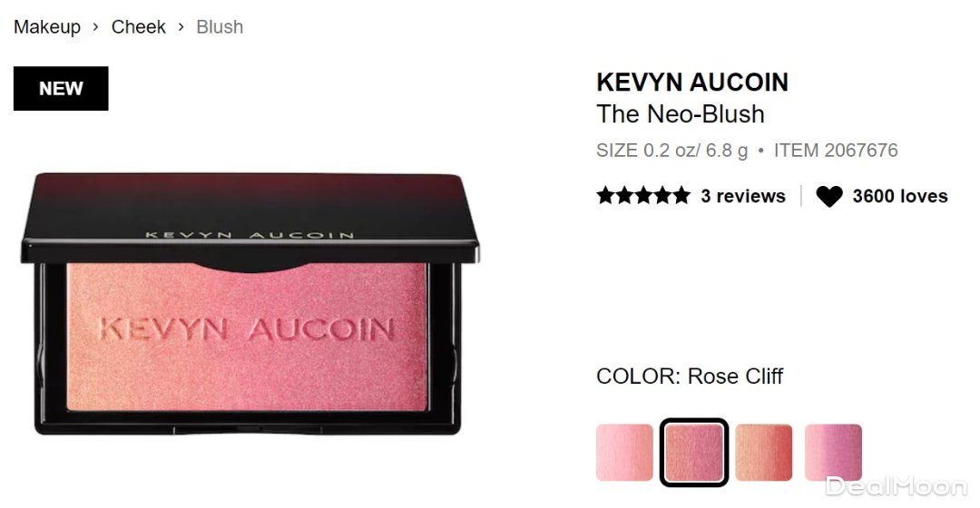This screenshot has height=508, width=980.
Task: Go to the Cheek category breadcrumb
Action: 138,27
